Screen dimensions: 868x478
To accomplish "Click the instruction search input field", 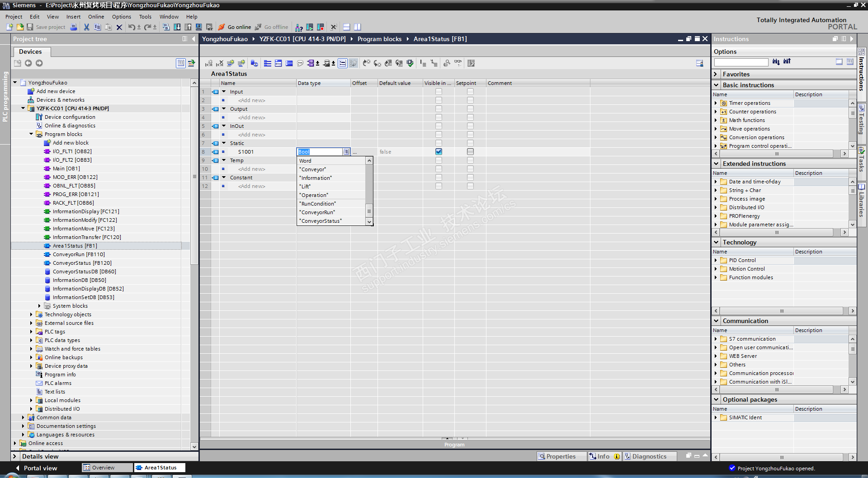I will click(x=741, y=62).
